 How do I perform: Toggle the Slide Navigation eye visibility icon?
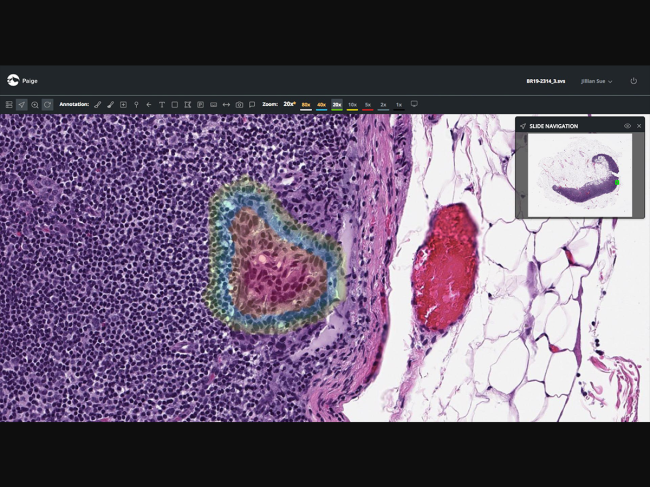pos(627,126)
